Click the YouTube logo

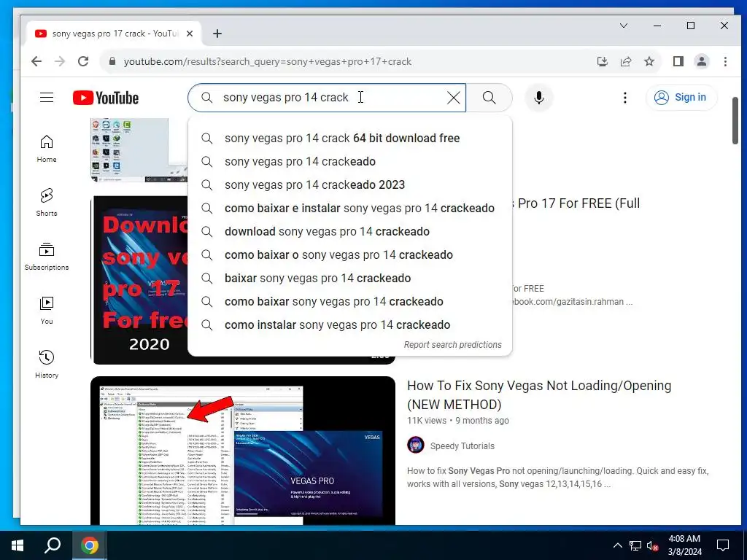pos(106,98)
